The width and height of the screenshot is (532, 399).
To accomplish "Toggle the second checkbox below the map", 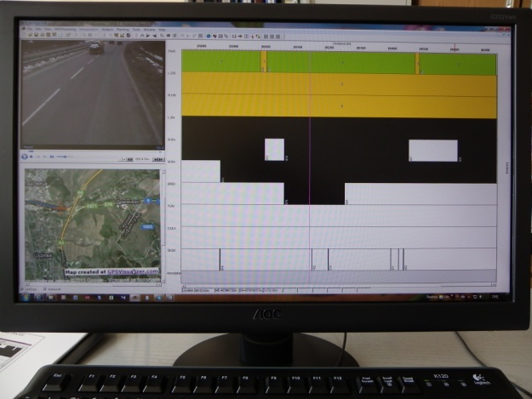I will (x=43, y=288).
